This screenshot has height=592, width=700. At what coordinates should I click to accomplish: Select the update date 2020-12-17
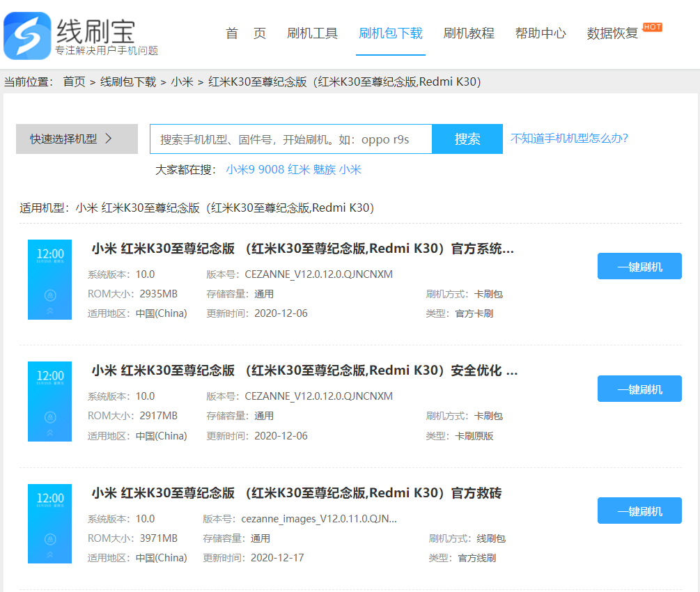click(277, 558)
